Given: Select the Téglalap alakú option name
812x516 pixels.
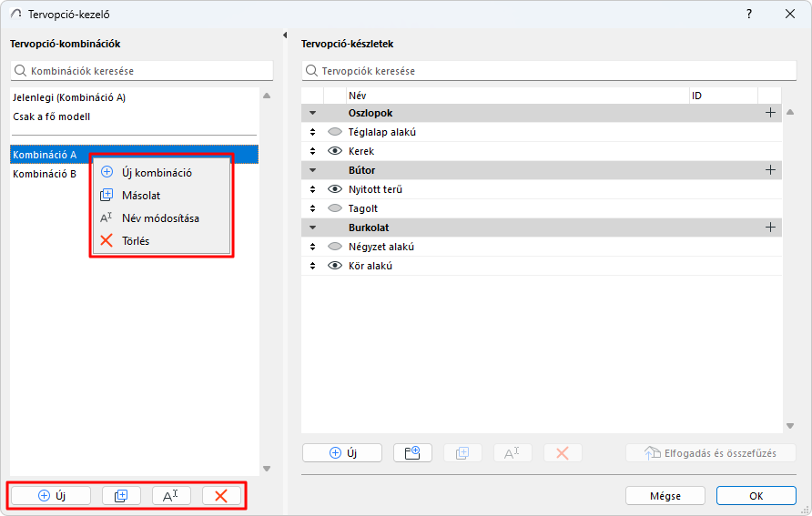Looking at the screenshot, I should point(382,132).
